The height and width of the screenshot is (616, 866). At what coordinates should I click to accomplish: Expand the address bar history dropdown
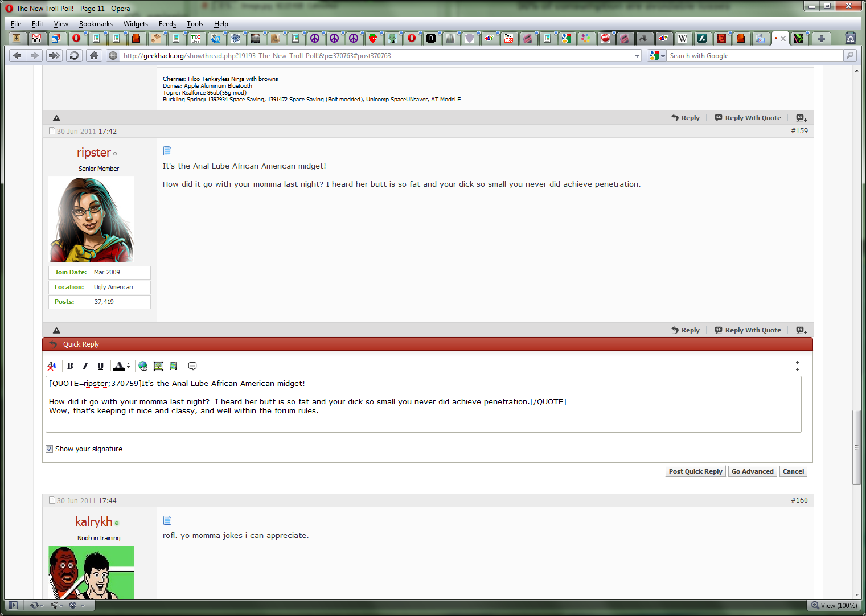637,56
